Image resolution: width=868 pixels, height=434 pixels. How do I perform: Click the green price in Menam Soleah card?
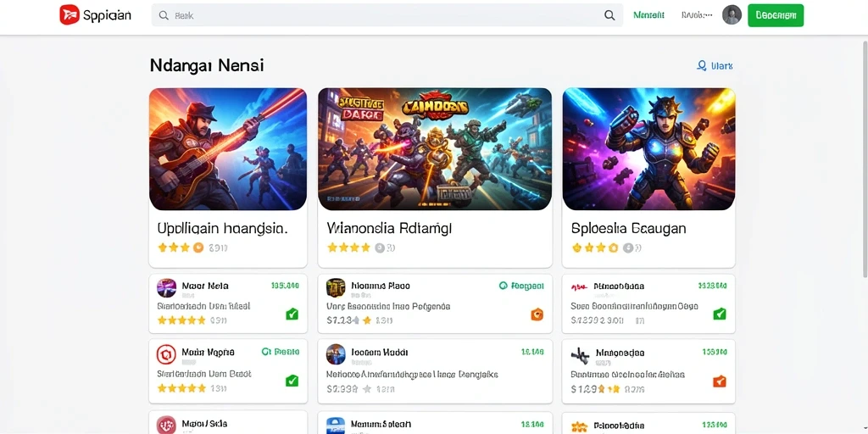(x=532, y=424)
